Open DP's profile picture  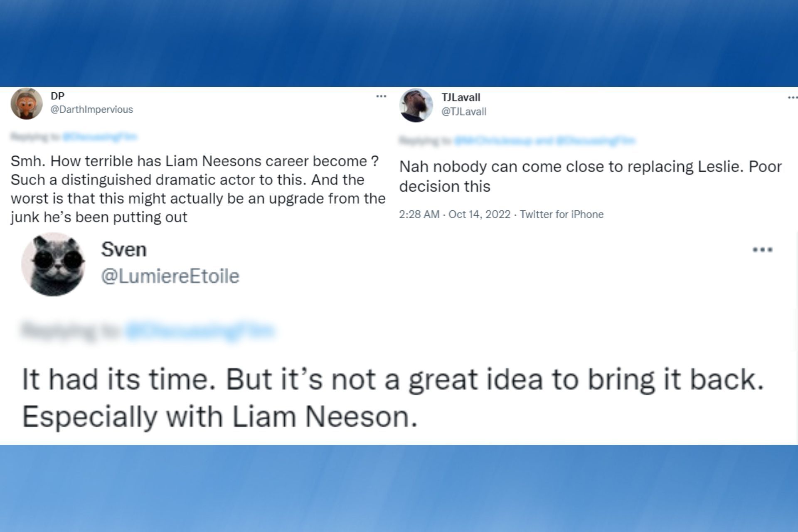click(27, 103)
